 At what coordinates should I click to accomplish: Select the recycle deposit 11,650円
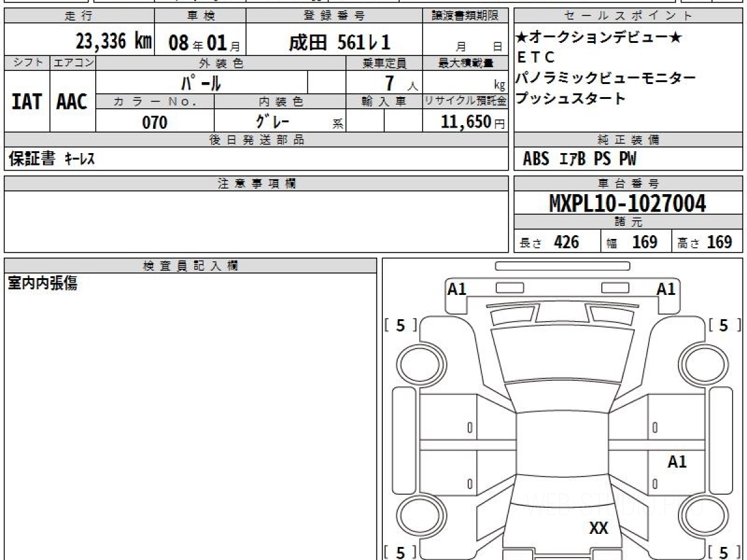pos(472,121)
